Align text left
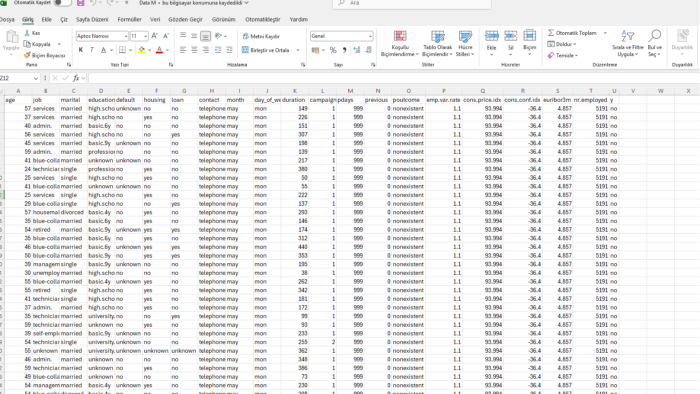 [x=183, y=50]
